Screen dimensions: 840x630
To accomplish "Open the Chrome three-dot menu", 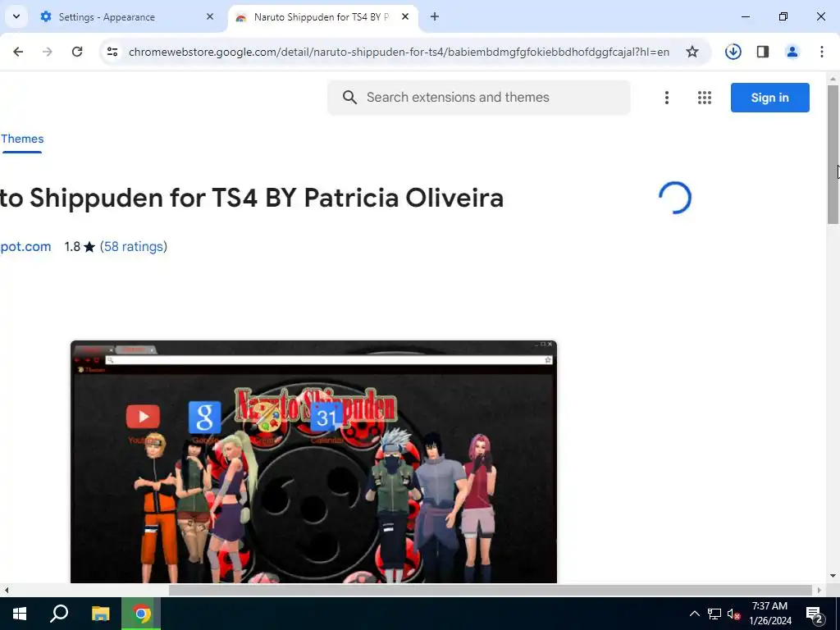I will [821, 52].
